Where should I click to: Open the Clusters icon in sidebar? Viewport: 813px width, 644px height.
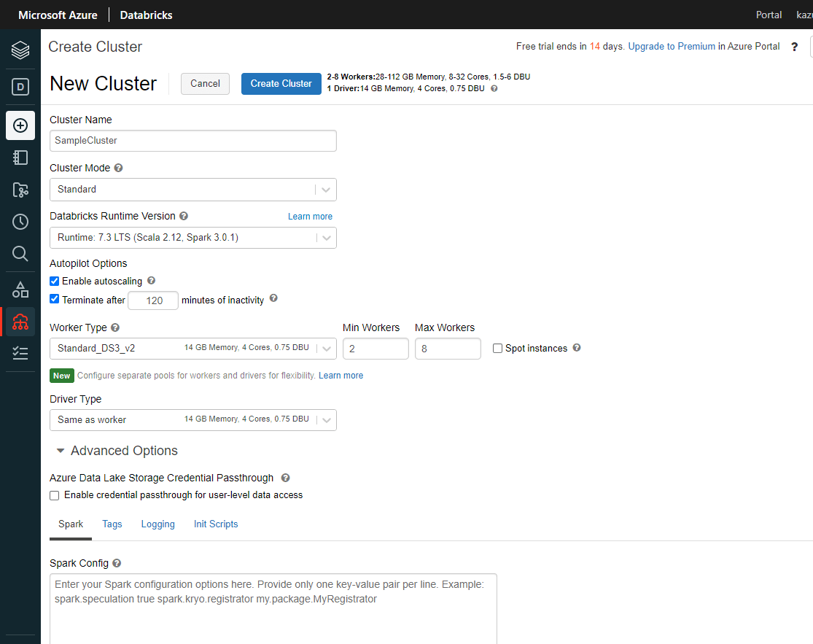20,322
